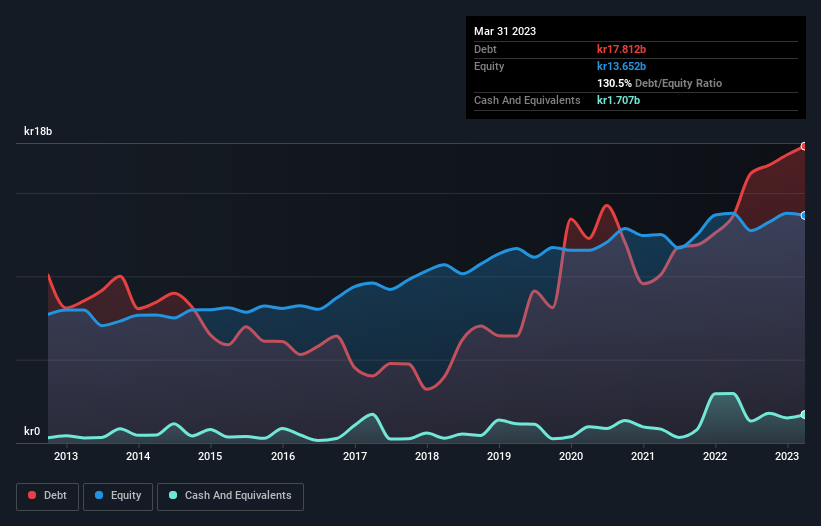821x526 pixels.
Task: Click the 2022 x-axis label
Action: (715, 456)
